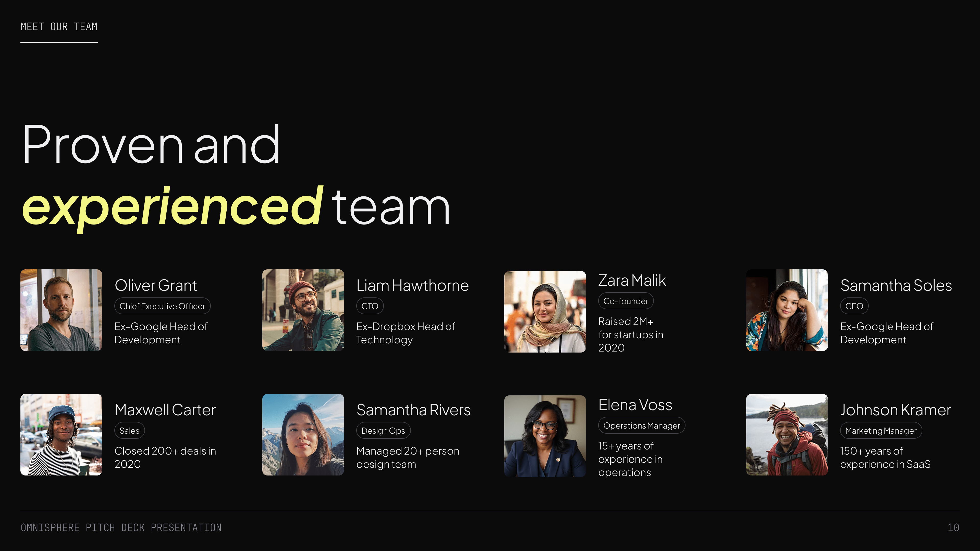The image size is (980, 551).
Task: Click Maxwell Carter's photo thumbnail
Action: point(61,434)
